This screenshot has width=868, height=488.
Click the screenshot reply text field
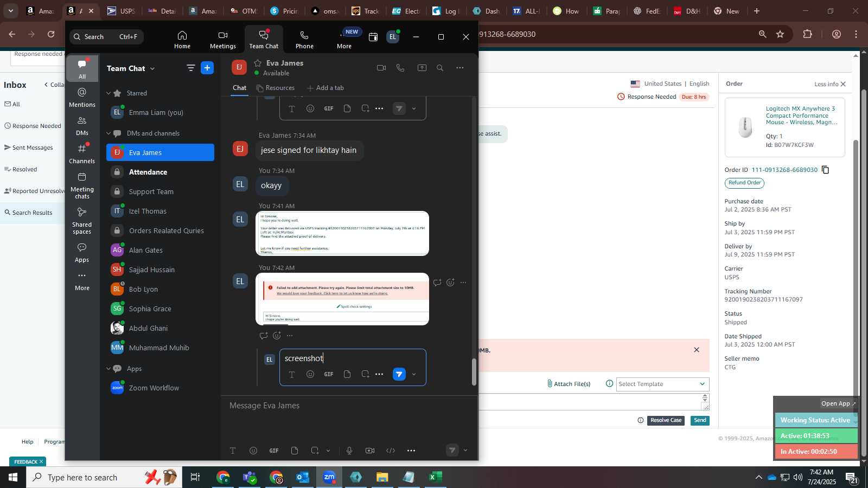(353, 358)
